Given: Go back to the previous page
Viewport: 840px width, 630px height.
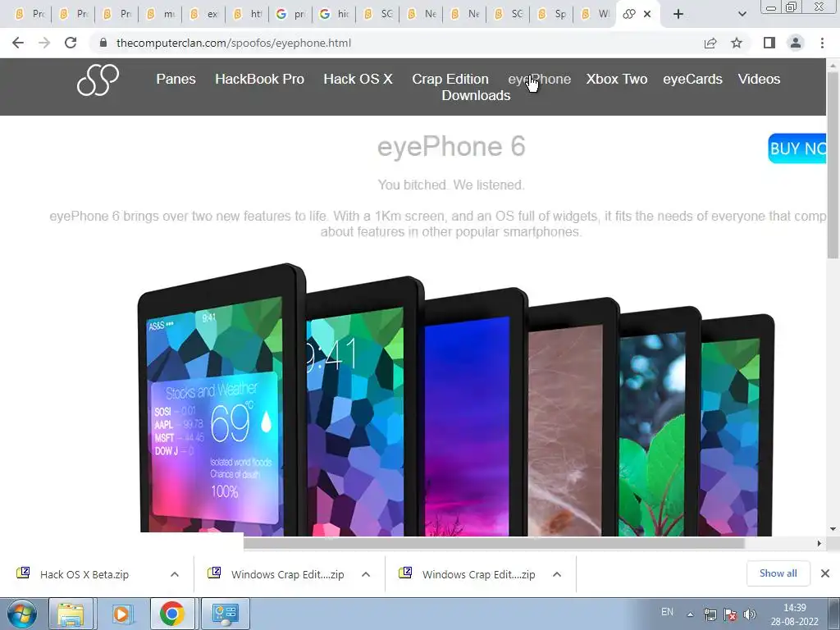Looking at the screenshot, I should pyautogui.click(x=18, y=43).
